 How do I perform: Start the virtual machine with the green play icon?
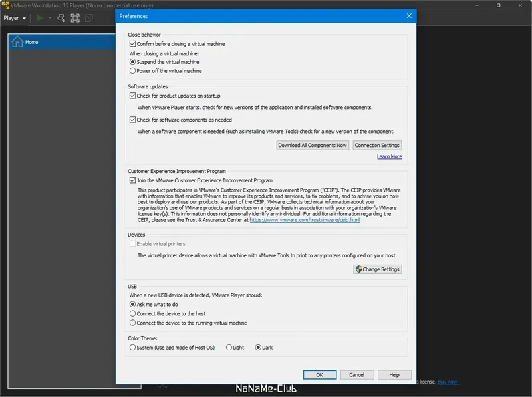click(39, 18)
